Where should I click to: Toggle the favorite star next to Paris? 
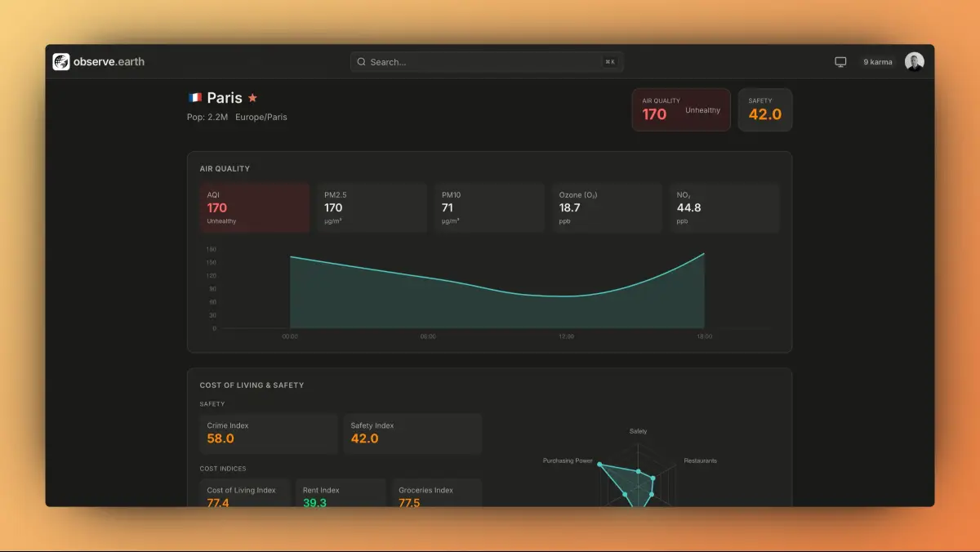(253, 98)
